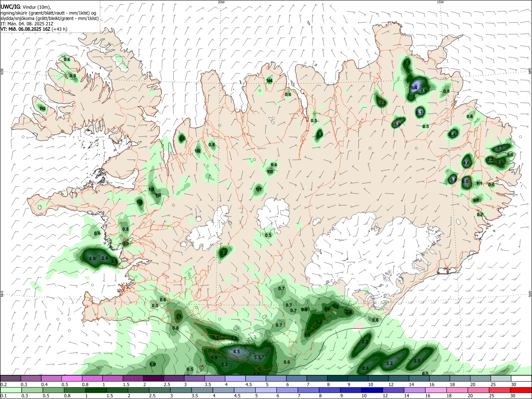Select the 6.1 precipitation label

[419, 112]
